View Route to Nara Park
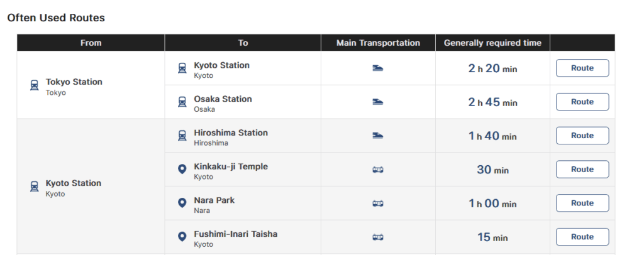The width and height of the screenshot is (644, 255). pyautogui.click(x=582, y=203)
